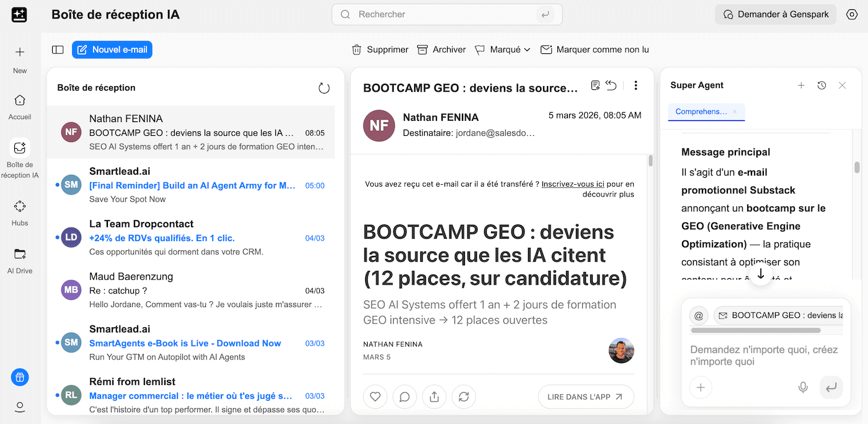Toggle the sidebar panel icon

coord(58,50)
